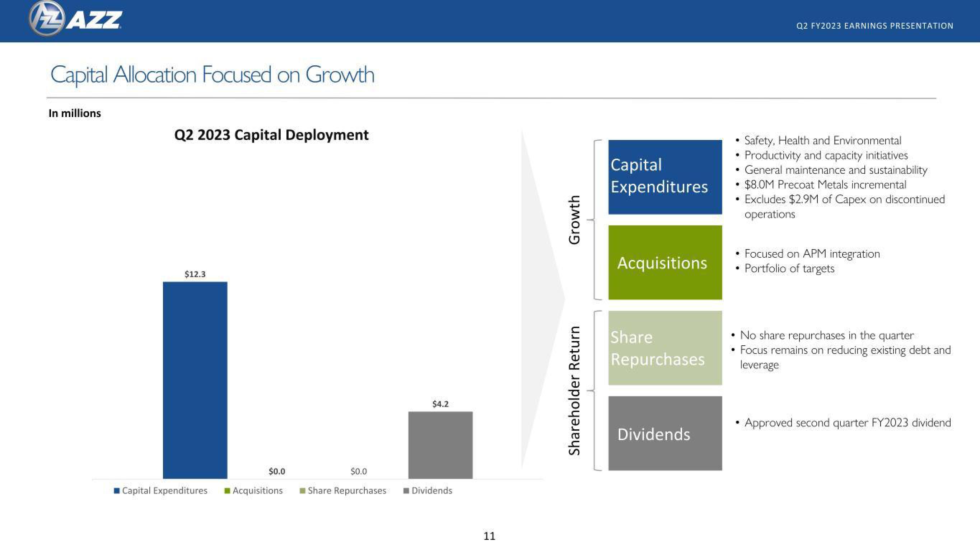Click the AZZ logo in header

(76, 19)
